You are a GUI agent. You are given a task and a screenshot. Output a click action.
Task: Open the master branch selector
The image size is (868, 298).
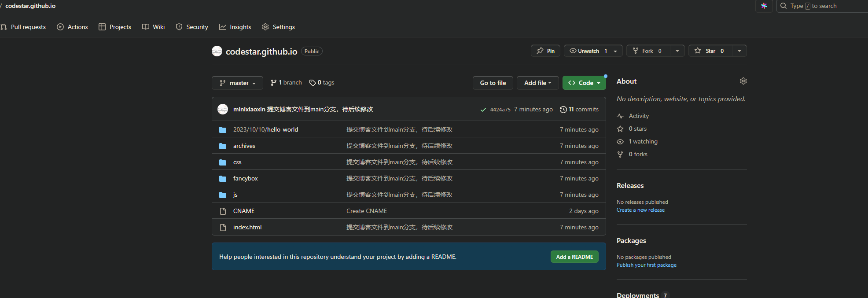click(x=237, y=83)
